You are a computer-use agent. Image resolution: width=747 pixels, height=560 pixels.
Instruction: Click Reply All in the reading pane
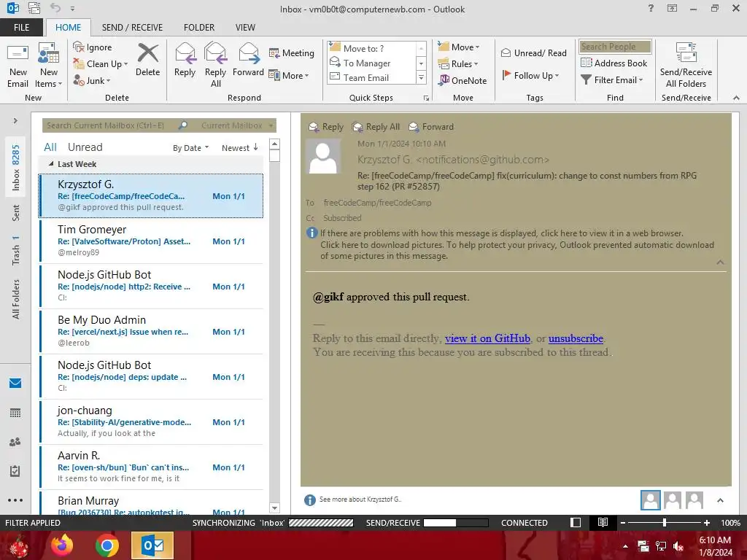pos(376,127)
